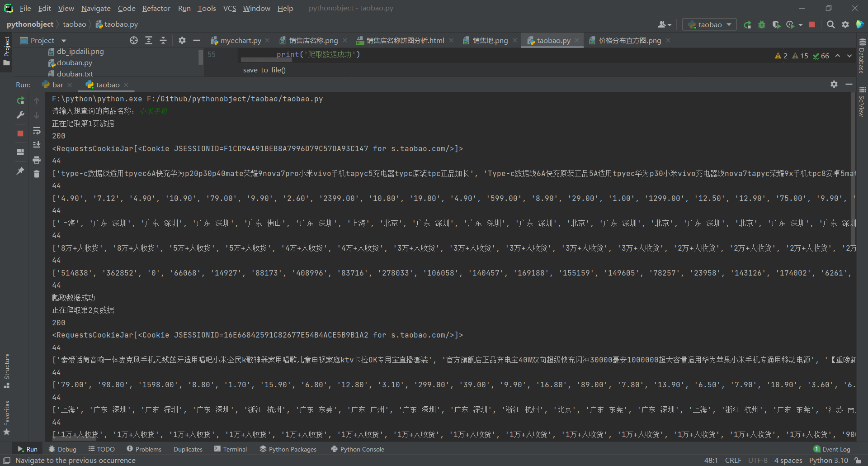This screenshot has height=466, width=868.
Task: Open the Structure side panel
Action: (7, 370)
